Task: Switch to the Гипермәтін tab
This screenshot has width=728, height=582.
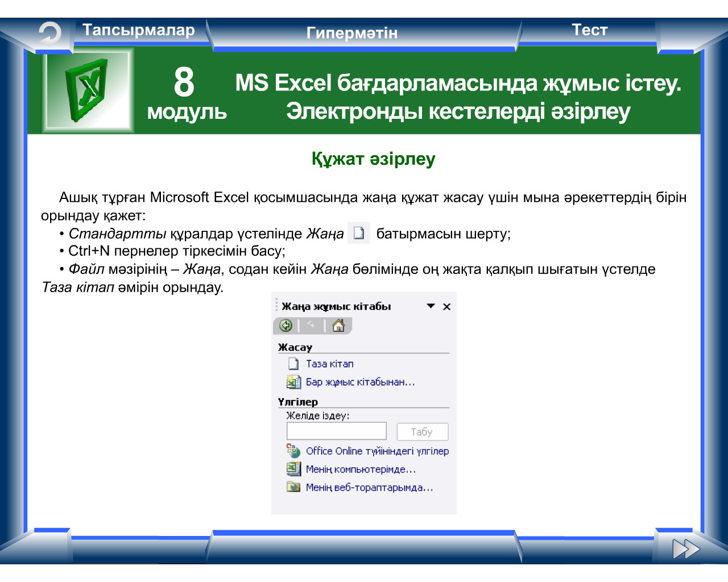Action: tap(352, 33)
